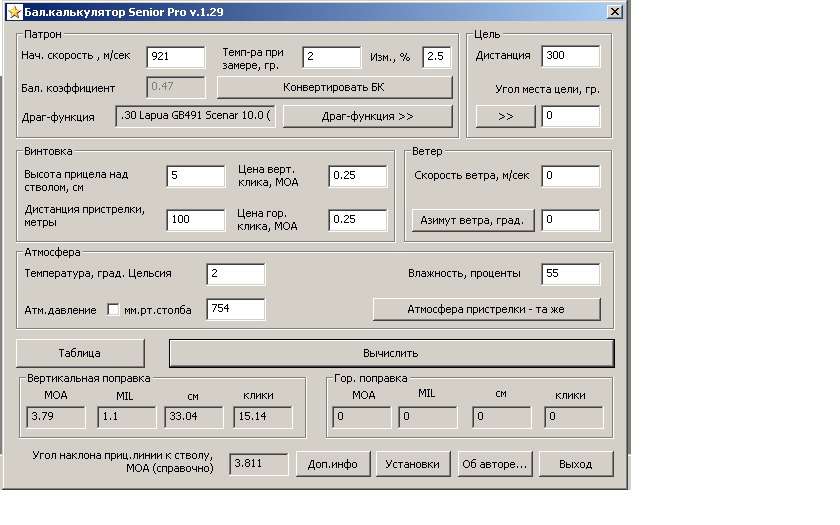Click the Дистанция пристрелки zero distance field

point(195,220)
